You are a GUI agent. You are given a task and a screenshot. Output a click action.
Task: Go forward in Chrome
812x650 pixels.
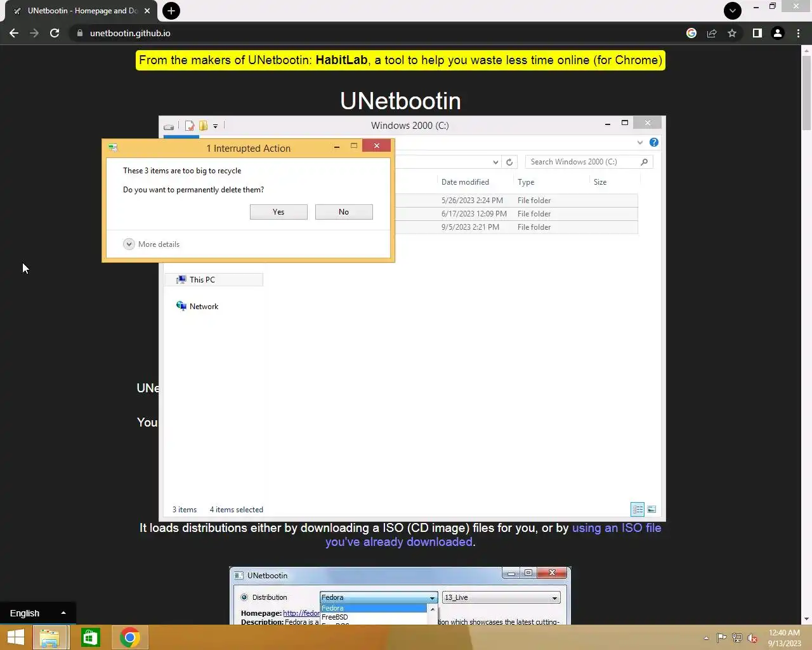[x=34, y=33]
